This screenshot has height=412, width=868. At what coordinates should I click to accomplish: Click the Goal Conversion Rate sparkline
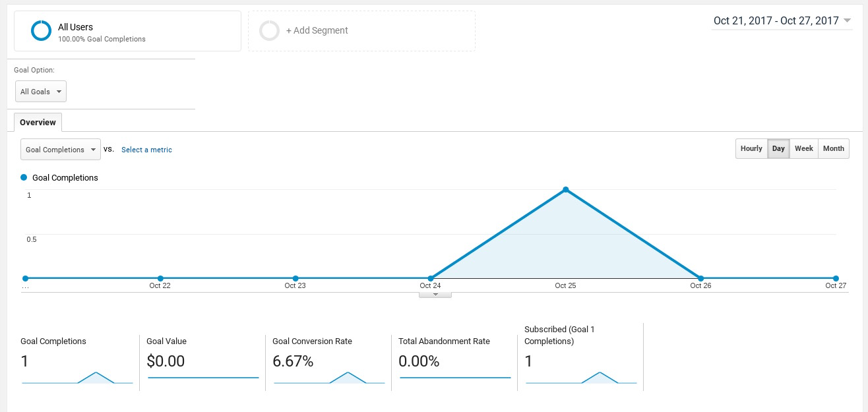(329, 377)
